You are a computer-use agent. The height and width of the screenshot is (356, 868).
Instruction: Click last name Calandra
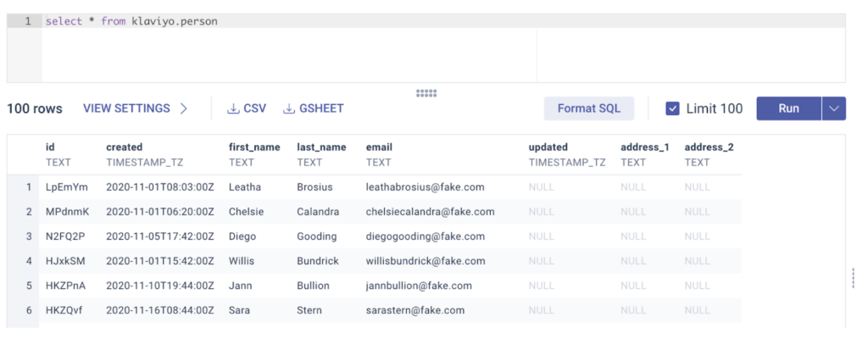pos(319,212)
